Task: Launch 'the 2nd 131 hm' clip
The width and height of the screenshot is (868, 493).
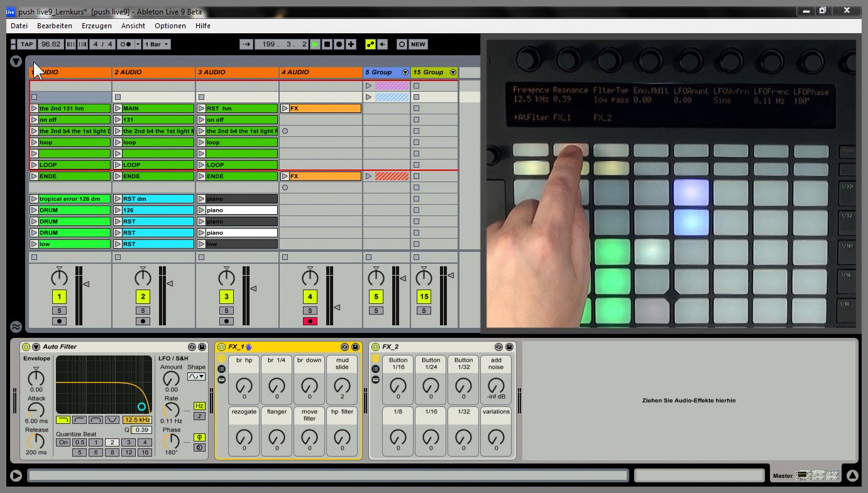Action: coord(34,109)
